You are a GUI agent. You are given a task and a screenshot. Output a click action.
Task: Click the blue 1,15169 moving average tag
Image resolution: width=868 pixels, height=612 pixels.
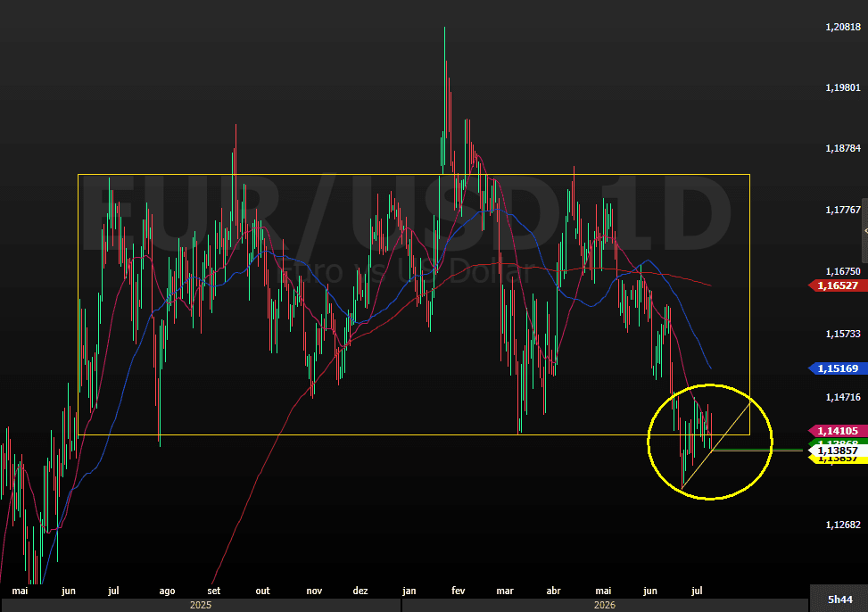[x=838, y=368]
